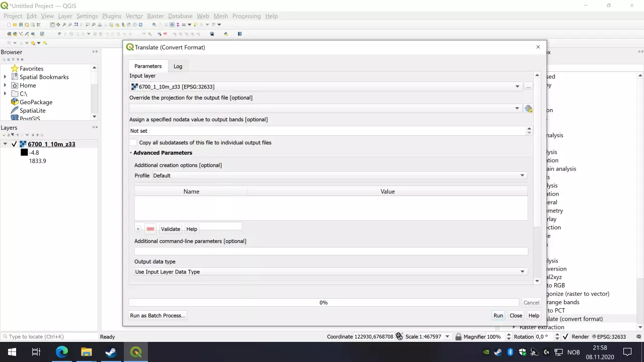The image size is (644, 362).
Task: Collapse the Advanced Parameters section
Action: coord(131,153)
